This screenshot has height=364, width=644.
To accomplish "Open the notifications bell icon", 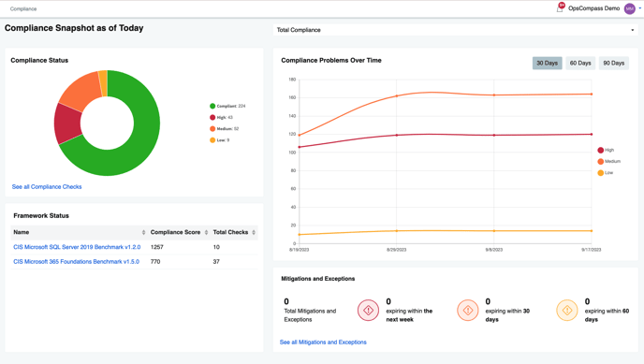I will [560, 8].
